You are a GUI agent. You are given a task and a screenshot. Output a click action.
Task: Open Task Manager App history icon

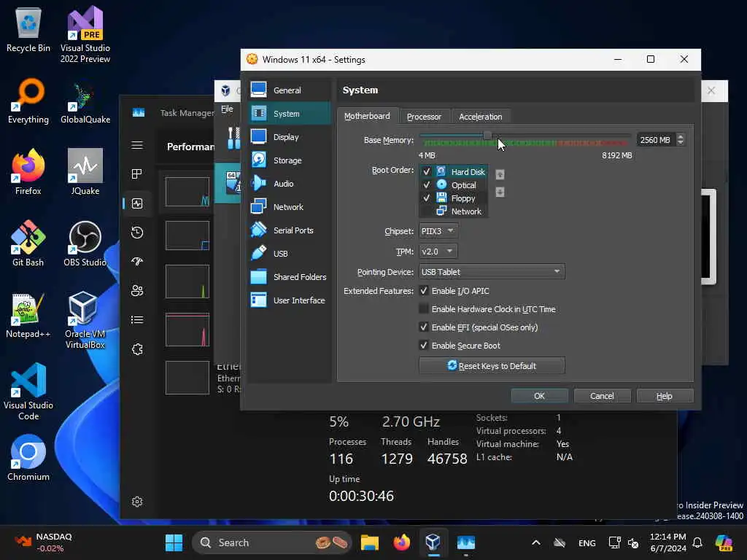coord(137,233)
